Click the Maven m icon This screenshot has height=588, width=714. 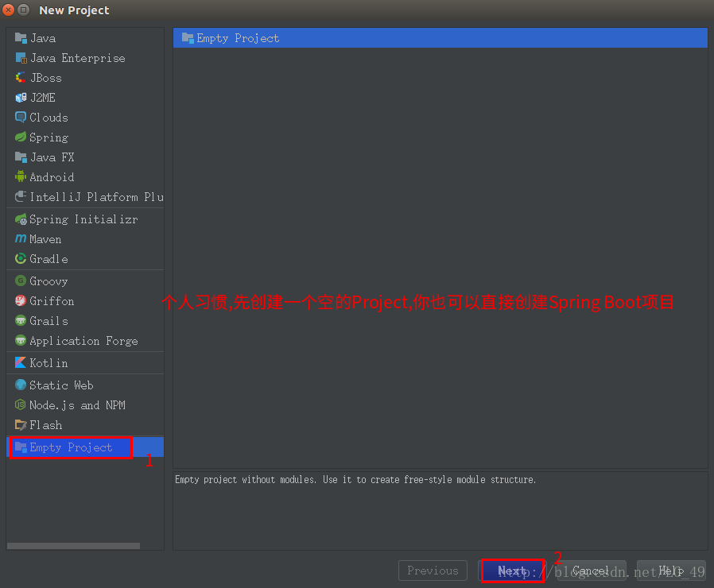(x=21, y=238)
